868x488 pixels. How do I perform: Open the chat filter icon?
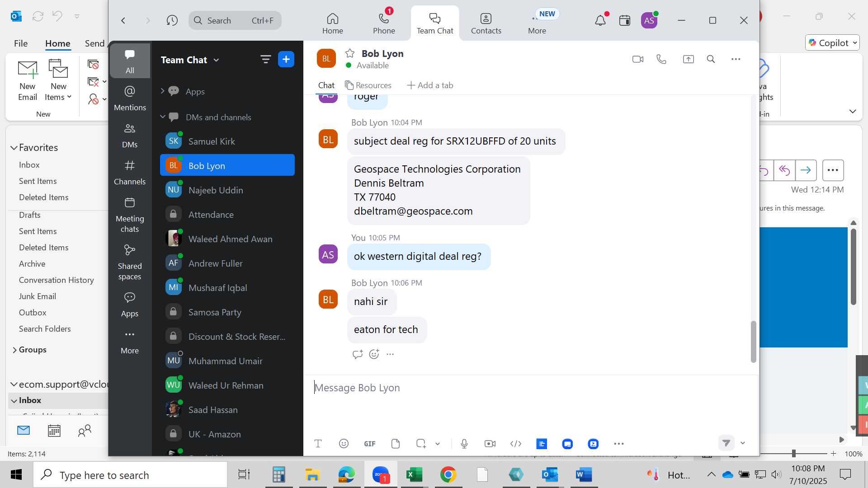coord(265,59)
